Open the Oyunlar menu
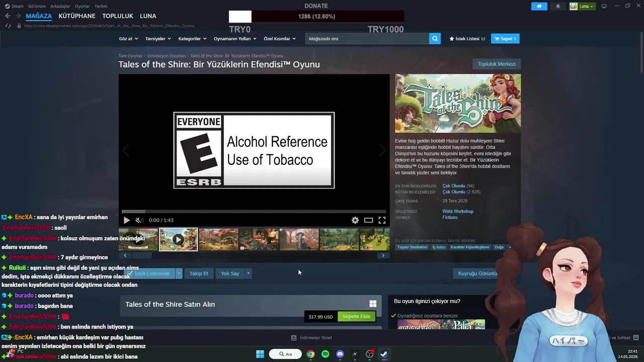 pos(83,6)
